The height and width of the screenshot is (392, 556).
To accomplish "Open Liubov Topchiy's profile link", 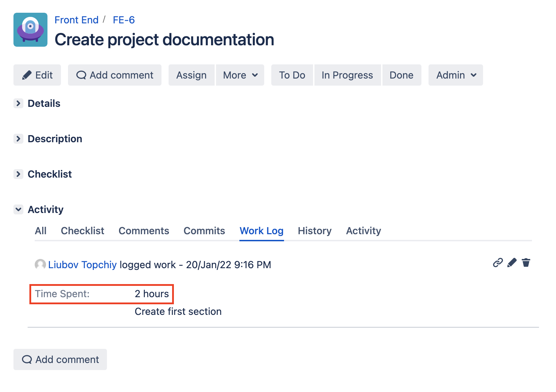I will [x=82, y=265].
